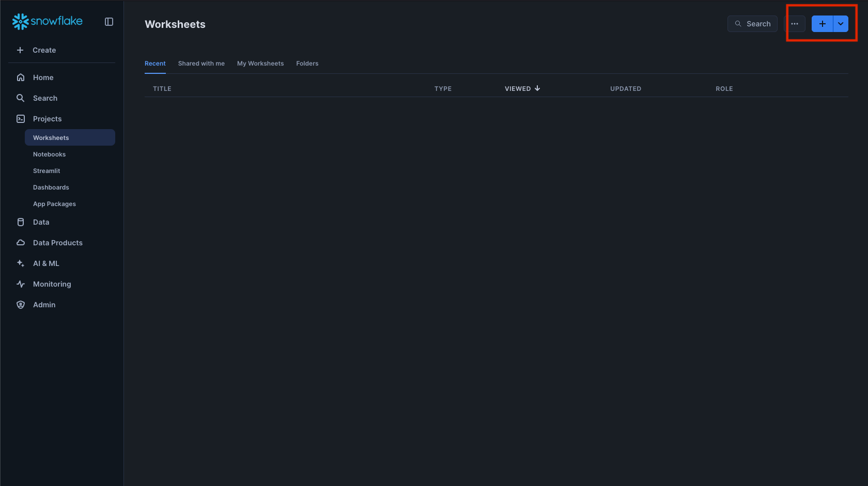Click the Data Products cloud icon
Image resolution: width=868 pixels, height=486 pixels.
(x=21, y=243)
